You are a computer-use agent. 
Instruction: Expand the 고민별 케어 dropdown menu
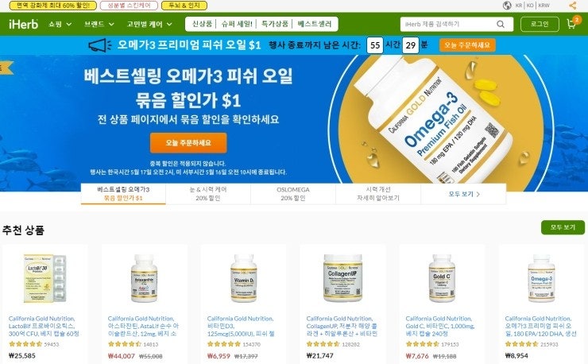[x=149, y=24]
